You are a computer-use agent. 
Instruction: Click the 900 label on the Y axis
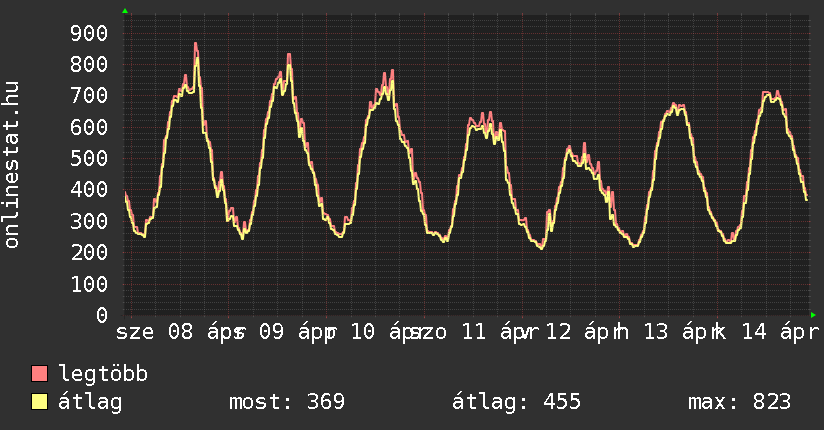88,33
